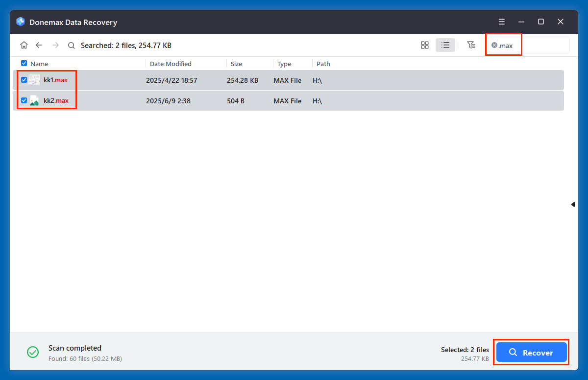This screenshot has width=588, height=380.
Task: Go back using the left arrow icon
Action: point(39,45)
